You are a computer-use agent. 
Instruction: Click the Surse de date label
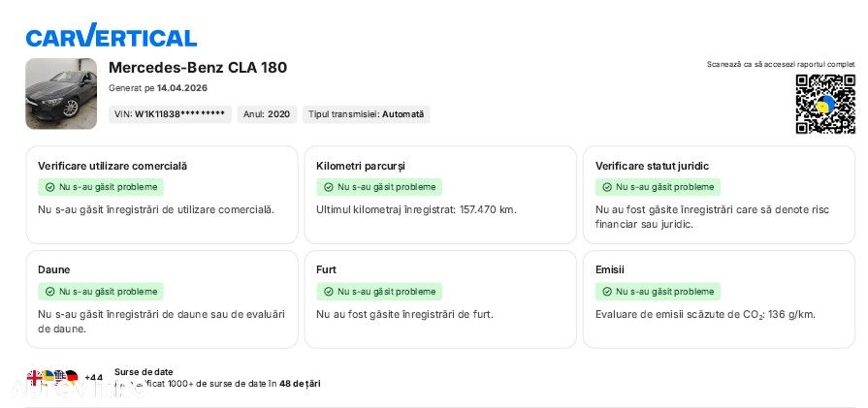144,371
